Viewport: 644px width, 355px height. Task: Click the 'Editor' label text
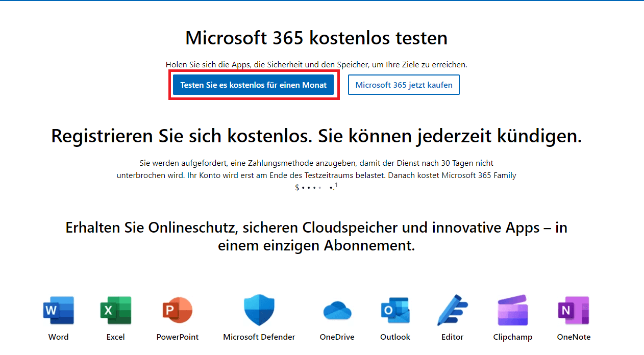[x=453, y=337]
